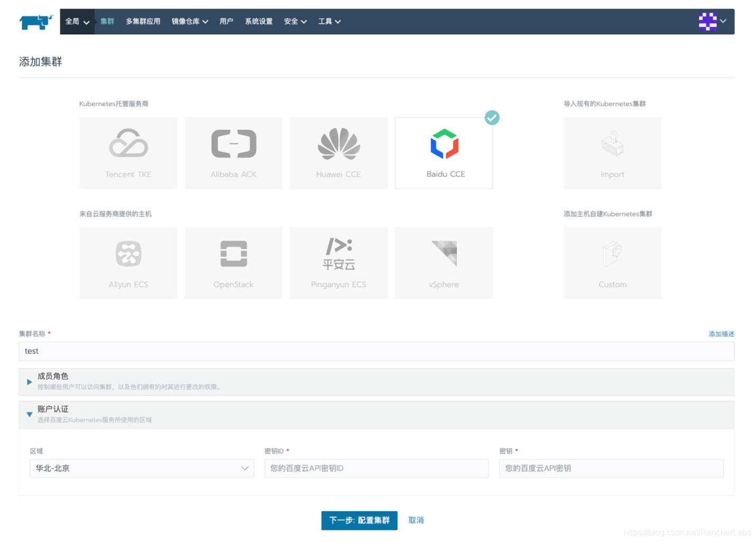
Task: Focus the 集群名称 field containing test
Action: pyautogui.click(x=376, y=351)
